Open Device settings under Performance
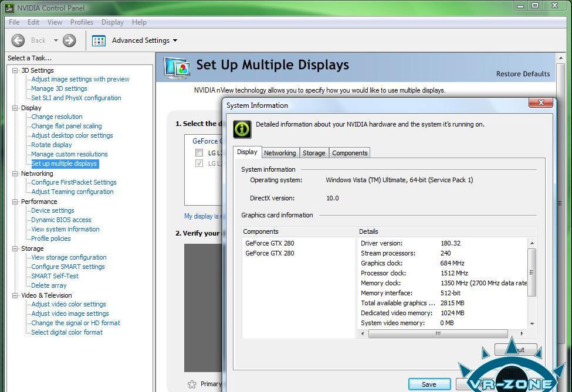The image size is (572, 392). (53, 210)
